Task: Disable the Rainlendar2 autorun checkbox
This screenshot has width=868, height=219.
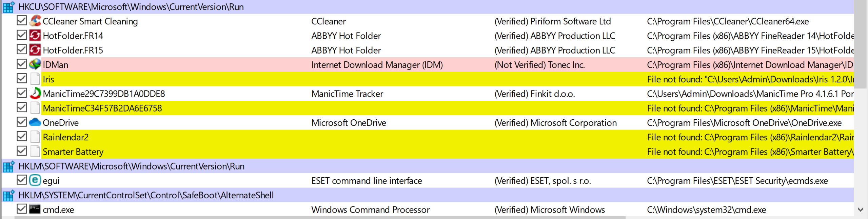Action: (22, 137)
